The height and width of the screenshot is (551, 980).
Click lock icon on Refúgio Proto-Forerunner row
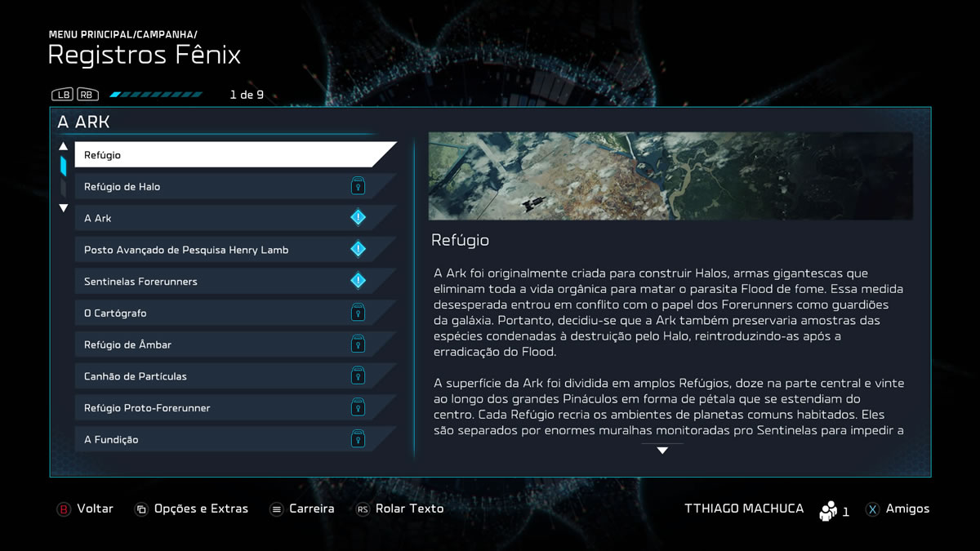pyautogui.click(x=358, y=407)
